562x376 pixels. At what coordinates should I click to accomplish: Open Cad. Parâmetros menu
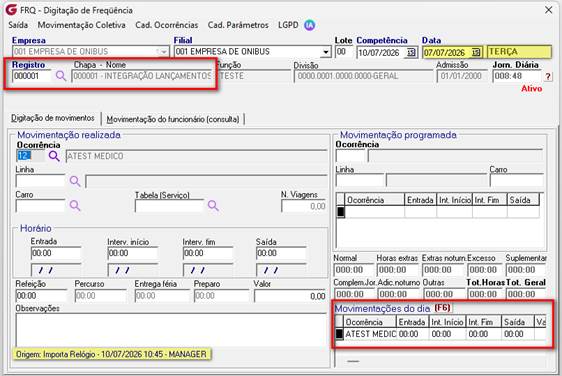coord(238,25)
